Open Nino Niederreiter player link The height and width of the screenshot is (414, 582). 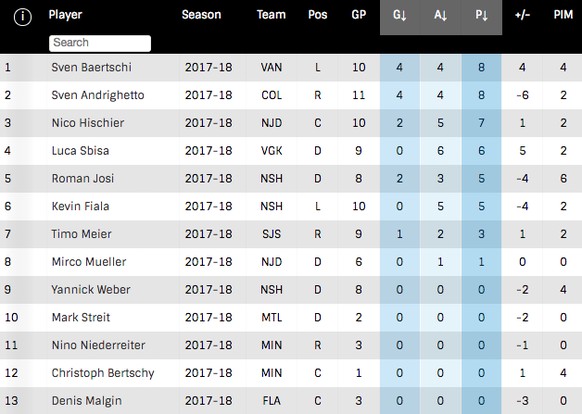(x=98, y=345)
